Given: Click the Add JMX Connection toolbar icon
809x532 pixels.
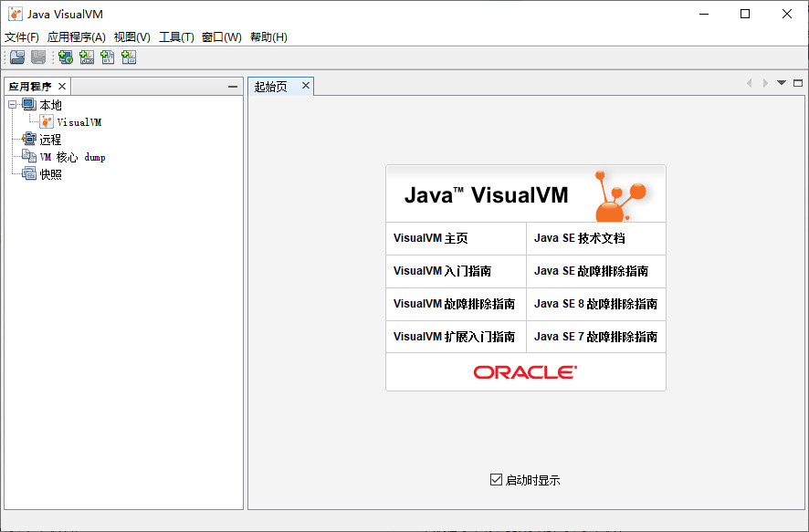Looking at the screenshot, I should 87,57.
